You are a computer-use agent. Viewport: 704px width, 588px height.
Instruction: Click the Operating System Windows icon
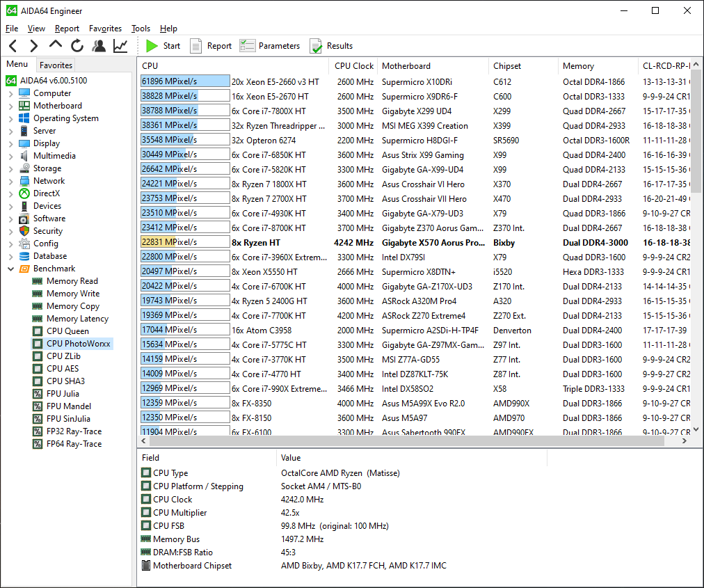click(24, 118)
